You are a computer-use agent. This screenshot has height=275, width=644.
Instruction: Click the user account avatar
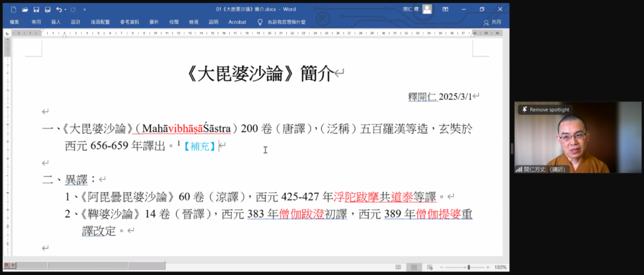(427, 9)
